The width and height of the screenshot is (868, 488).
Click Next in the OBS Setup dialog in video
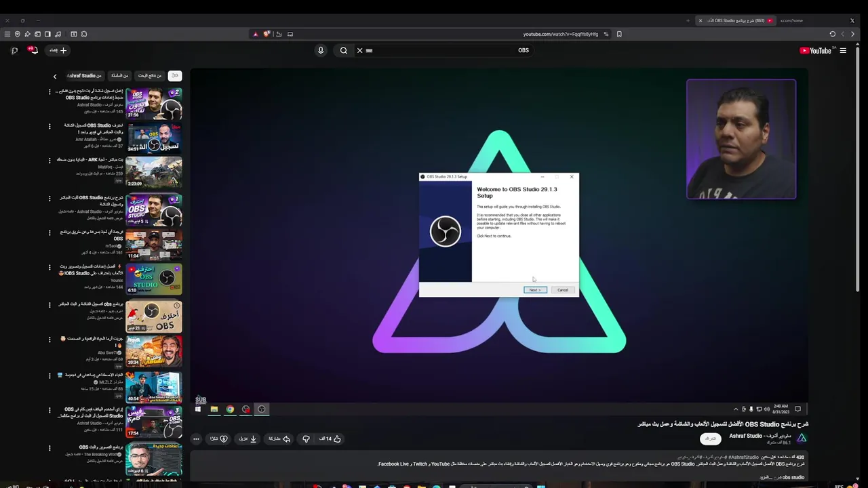point(535,290)
